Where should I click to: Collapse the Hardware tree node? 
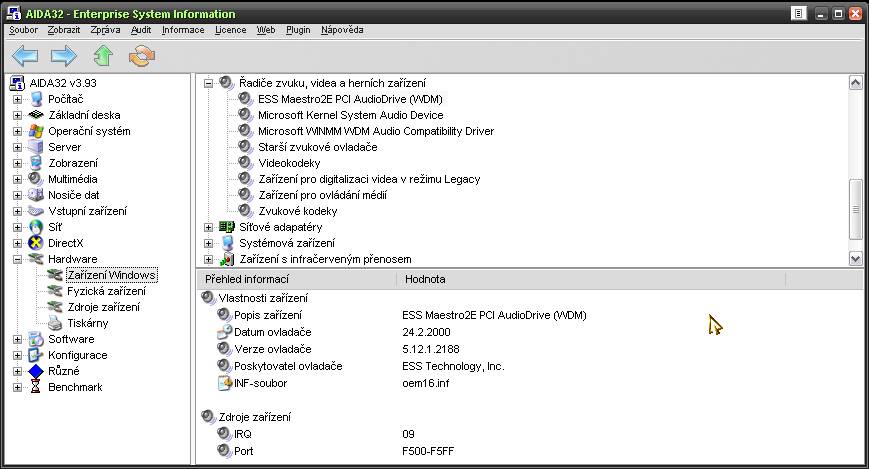point(18,259)
